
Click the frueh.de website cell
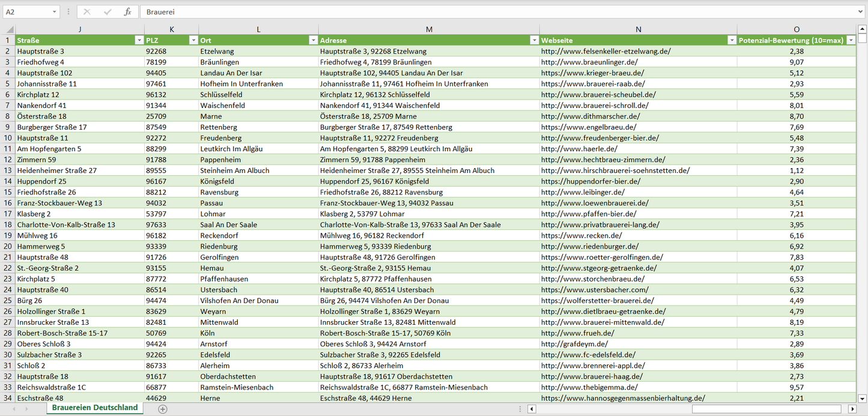pyautogui.click(x=577, y=333)
